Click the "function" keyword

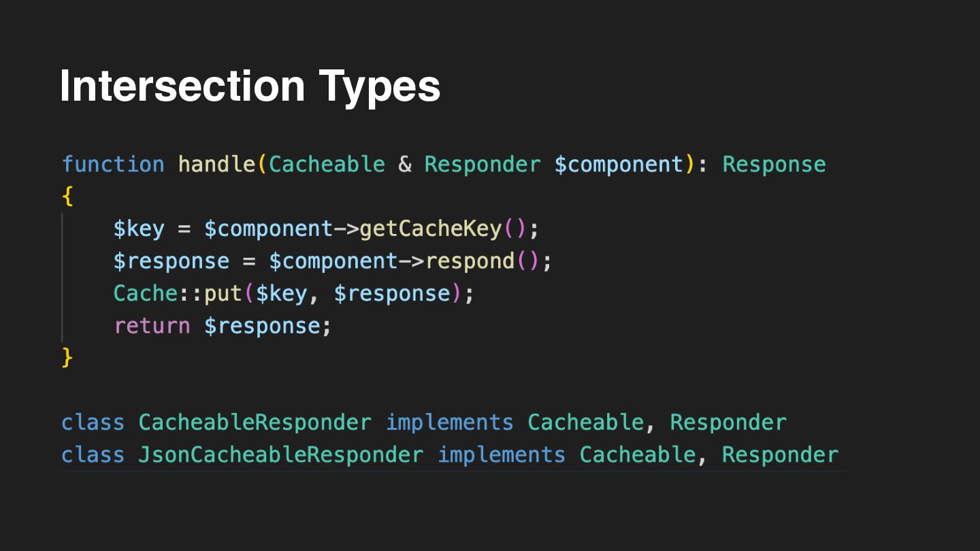click(113, 165)
